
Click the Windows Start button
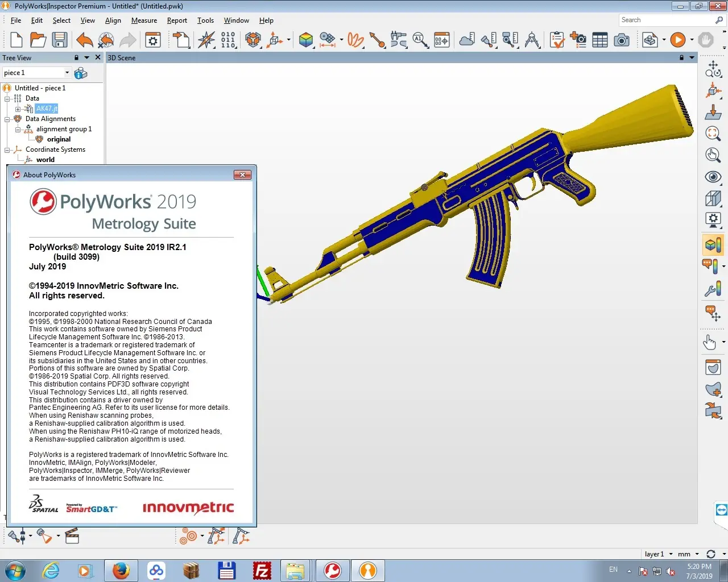click(15, 570)
